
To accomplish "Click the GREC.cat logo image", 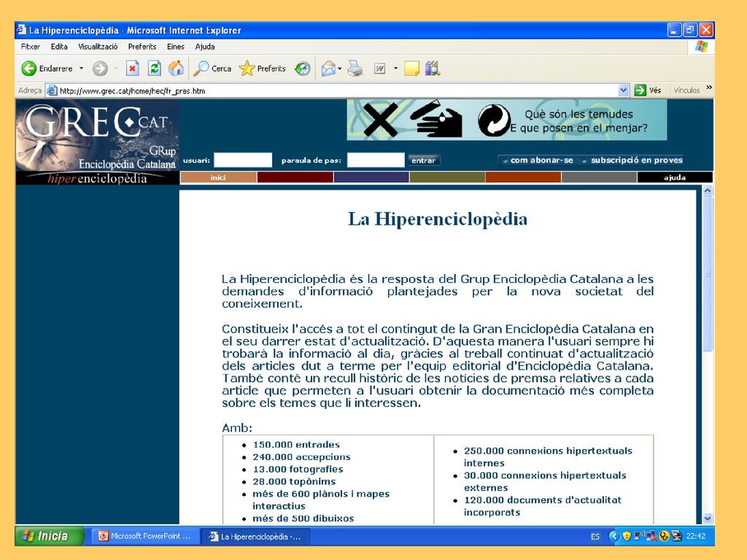I will tap(97, 135).
